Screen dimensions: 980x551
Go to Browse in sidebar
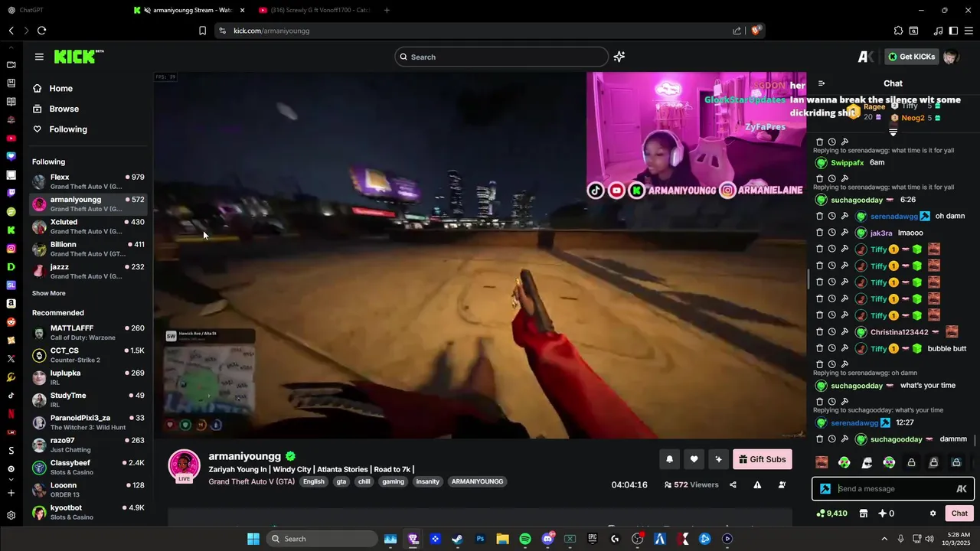click(55, 109)
